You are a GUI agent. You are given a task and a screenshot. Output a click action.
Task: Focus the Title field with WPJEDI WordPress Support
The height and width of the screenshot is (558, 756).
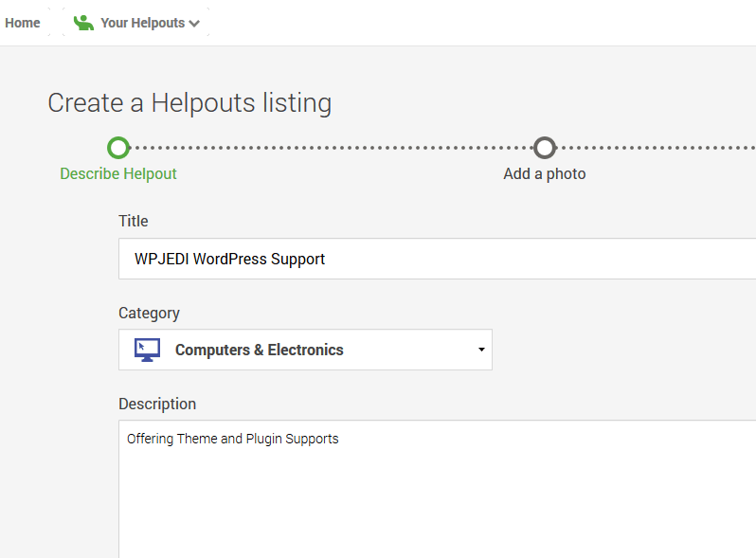click(437, 259)
